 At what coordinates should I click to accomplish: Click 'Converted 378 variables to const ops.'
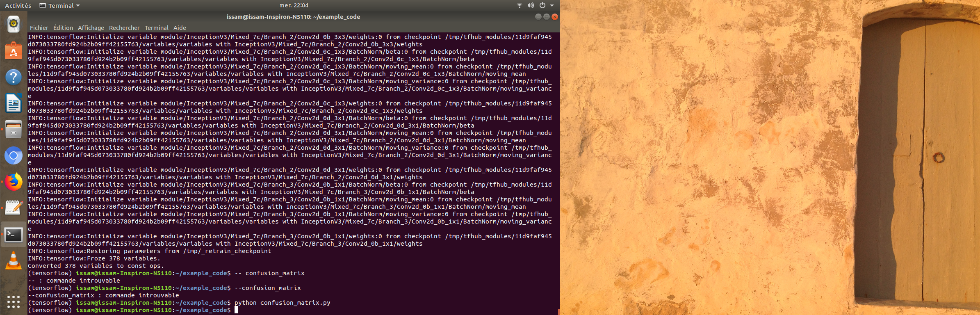[x=96, y=266]
